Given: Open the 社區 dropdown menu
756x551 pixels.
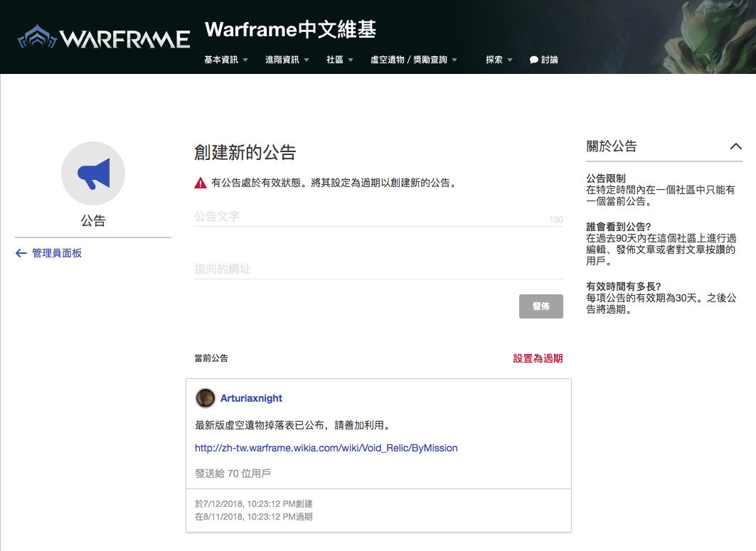Looking at the screenshot, I should pos(339,60).
